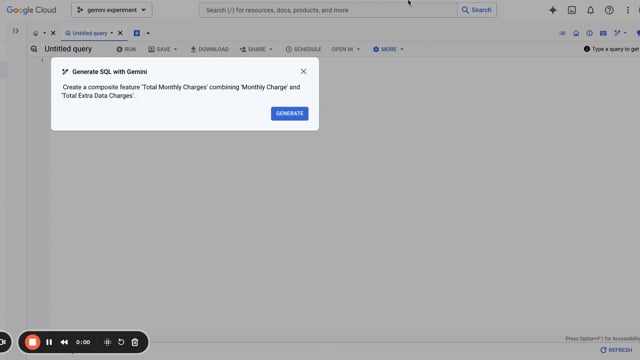The image size is (640, 360).
Task: Click the recording grid effects icon
Action: [x=107, y=342]
